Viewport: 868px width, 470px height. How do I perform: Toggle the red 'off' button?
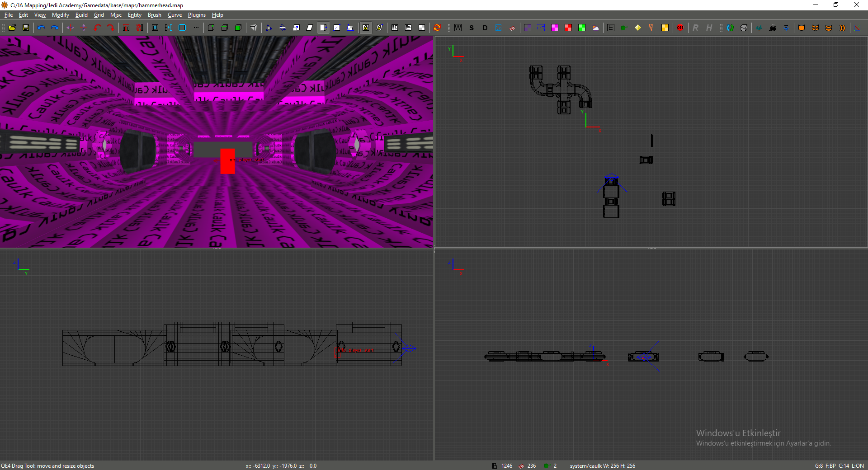point(680,28)
